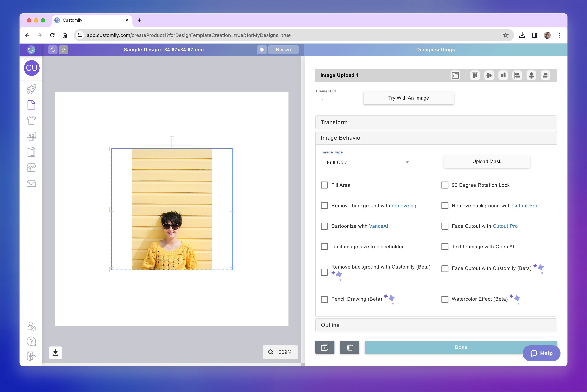Click the align top icon
The height and width of the screenshot is (392, 587).
[x=475, y=75]
